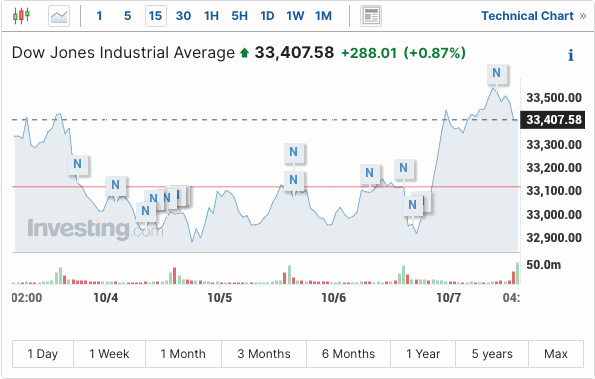Select the 5H interval
The image size is (595, 379).
click(239, 16)
